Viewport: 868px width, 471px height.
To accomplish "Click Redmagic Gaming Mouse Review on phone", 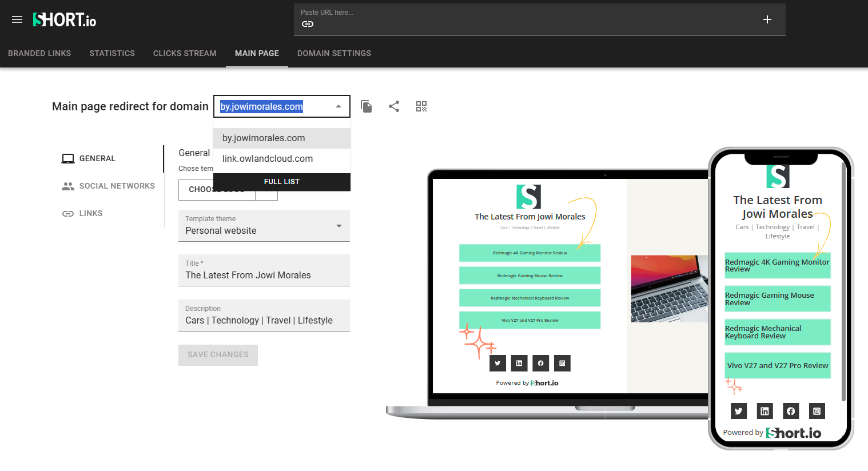I will coord(778,298).
